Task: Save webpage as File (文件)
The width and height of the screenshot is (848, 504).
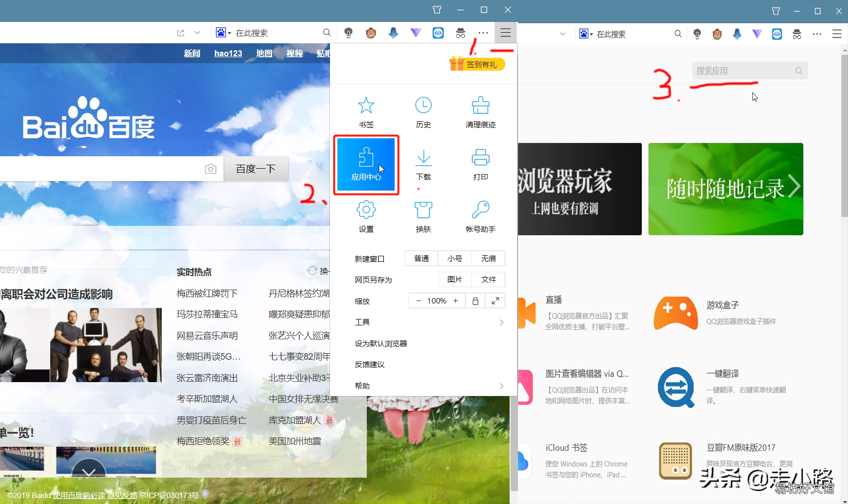Action: point(488,280)
